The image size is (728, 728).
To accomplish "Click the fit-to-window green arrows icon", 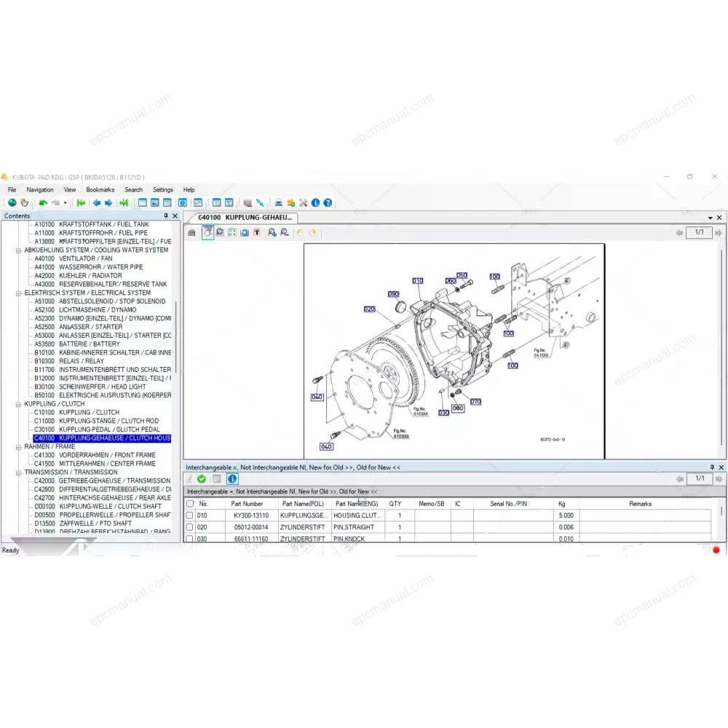I will click(x=232, y=233).
